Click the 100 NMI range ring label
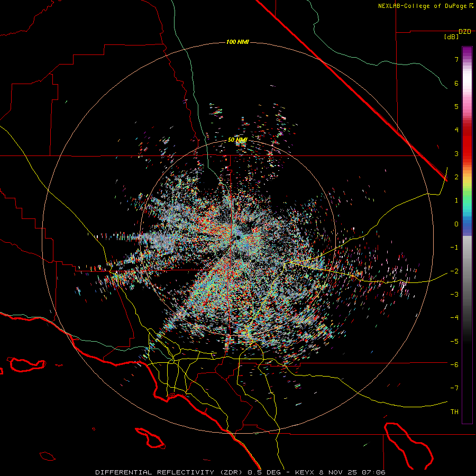The image size is (476, 476). point(237,42)
